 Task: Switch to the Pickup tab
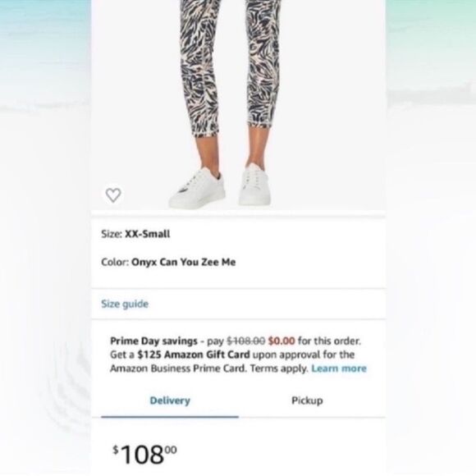pos(307,400)
